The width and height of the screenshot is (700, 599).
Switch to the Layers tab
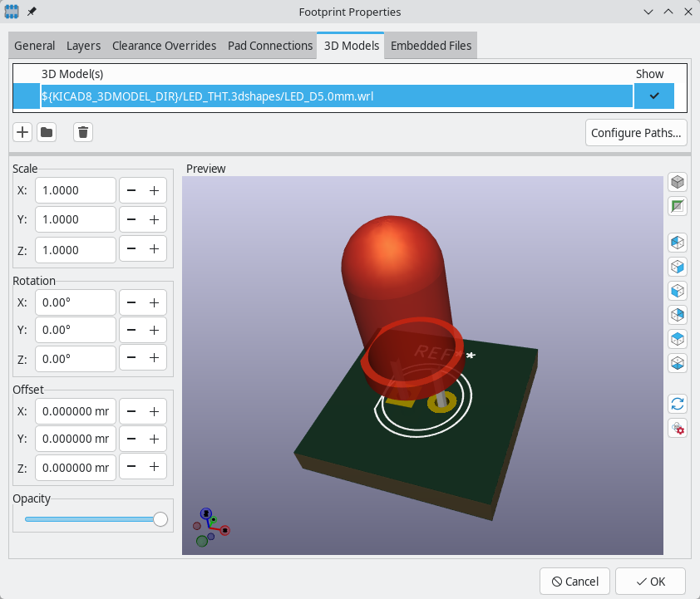(83, 46)
